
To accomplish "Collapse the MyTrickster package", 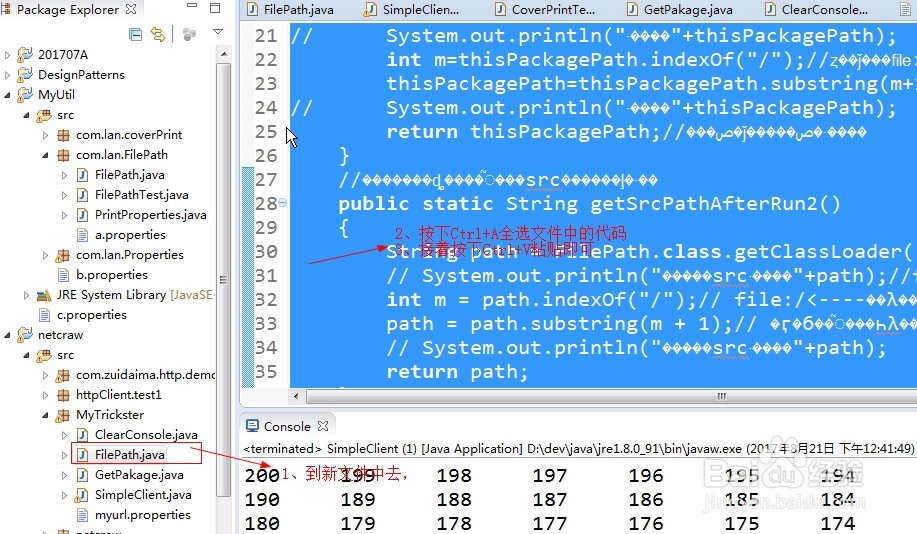I will 46,415.
